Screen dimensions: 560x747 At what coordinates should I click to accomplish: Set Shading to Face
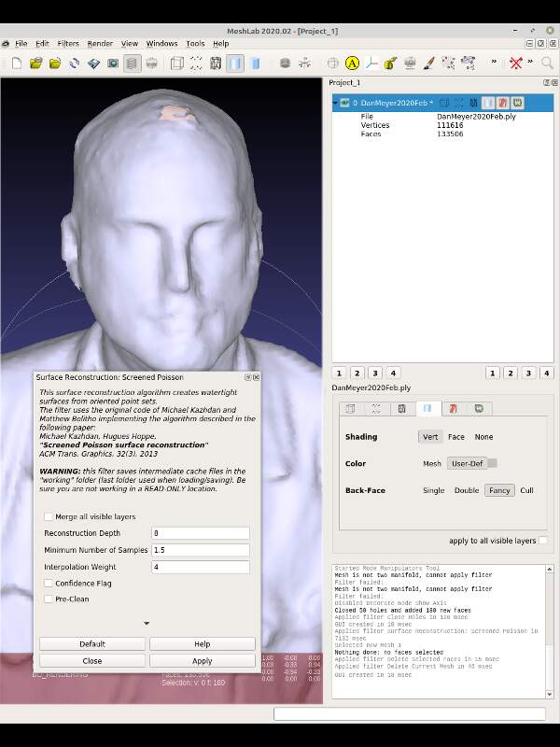(x=456, y=437)
